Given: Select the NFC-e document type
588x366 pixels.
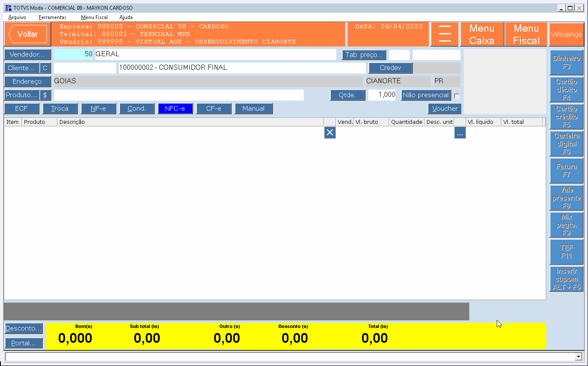Looking at the screenshot, I should (175, 109).
